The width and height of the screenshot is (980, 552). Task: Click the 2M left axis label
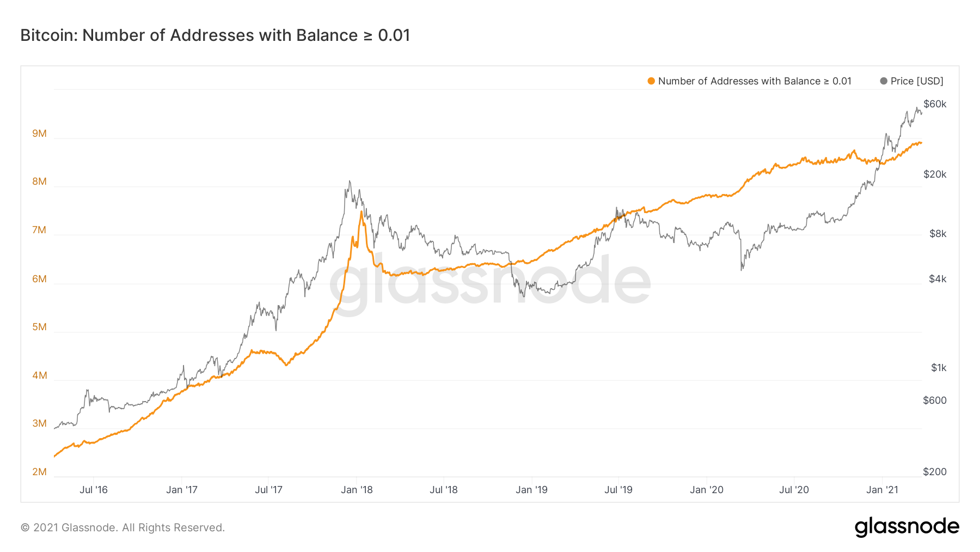39,472
